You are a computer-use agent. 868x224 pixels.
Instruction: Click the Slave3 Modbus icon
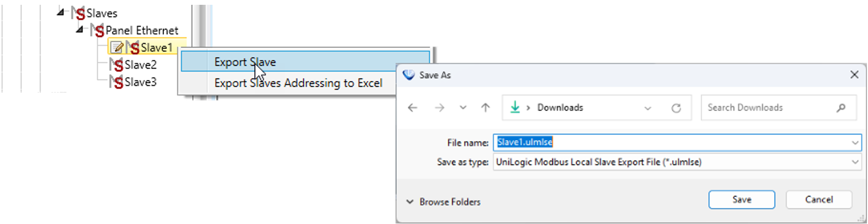(x=116, y=82)
